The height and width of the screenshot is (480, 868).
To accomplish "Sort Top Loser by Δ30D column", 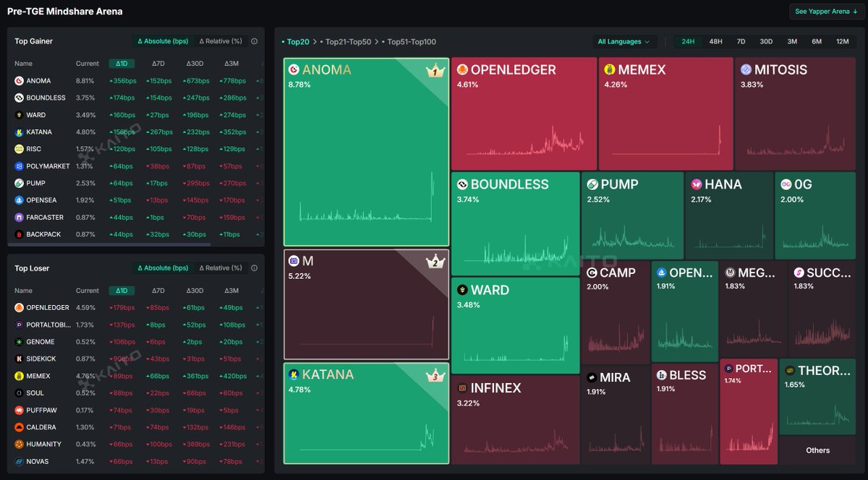I will (195, 291).
